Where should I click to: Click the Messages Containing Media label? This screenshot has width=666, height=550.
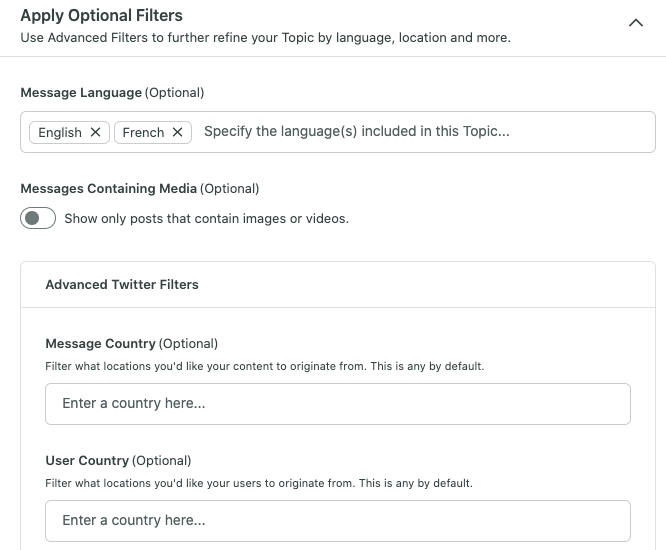click(x=109, y=189)
